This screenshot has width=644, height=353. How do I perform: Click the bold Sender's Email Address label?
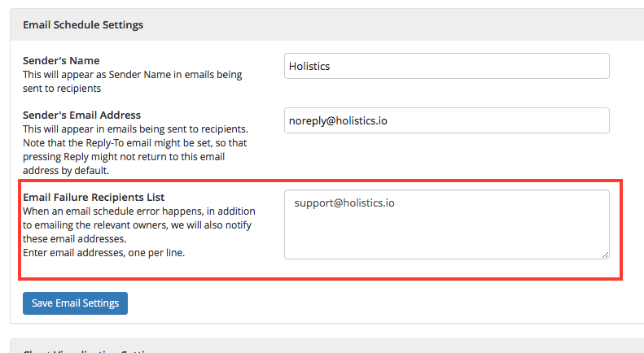(81, 115)
